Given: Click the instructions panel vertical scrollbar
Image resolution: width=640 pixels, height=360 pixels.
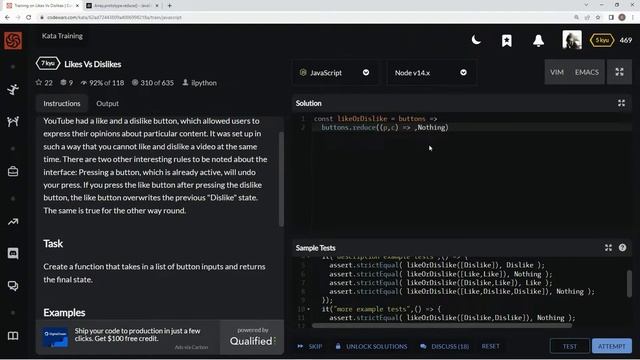Looking at the screenshot, I should 281,179.
